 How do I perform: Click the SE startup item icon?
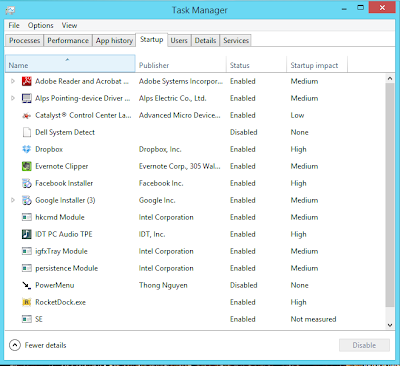(x=26, y=319)
